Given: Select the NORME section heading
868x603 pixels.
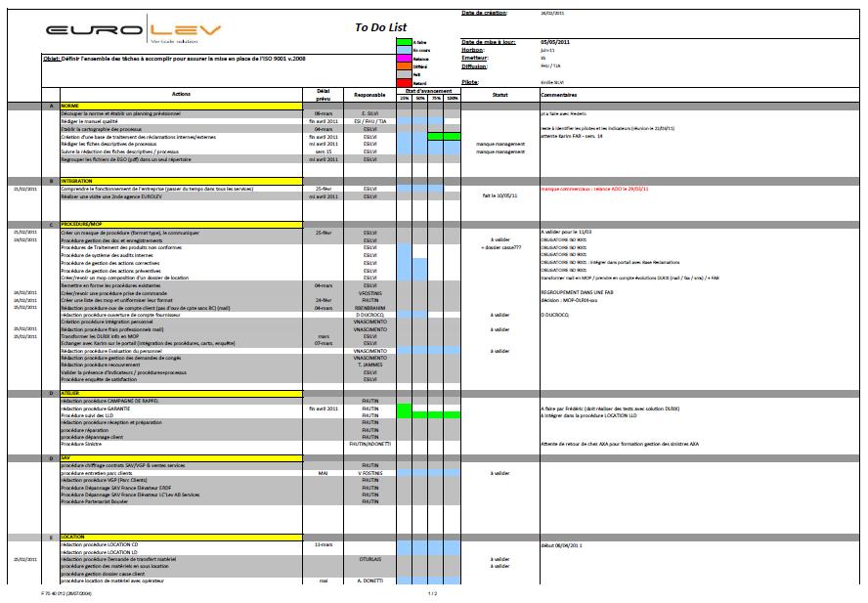Looking at the screenshot, I should (181, 106).
